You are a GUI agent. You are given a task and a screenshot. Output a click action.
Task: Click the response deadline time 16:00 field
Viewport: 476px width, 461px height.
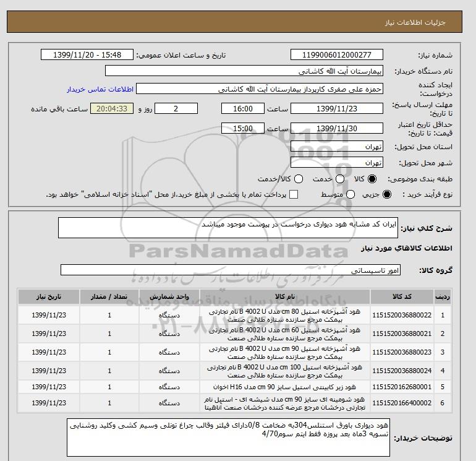pyautogui.click(x=243, y=108)
